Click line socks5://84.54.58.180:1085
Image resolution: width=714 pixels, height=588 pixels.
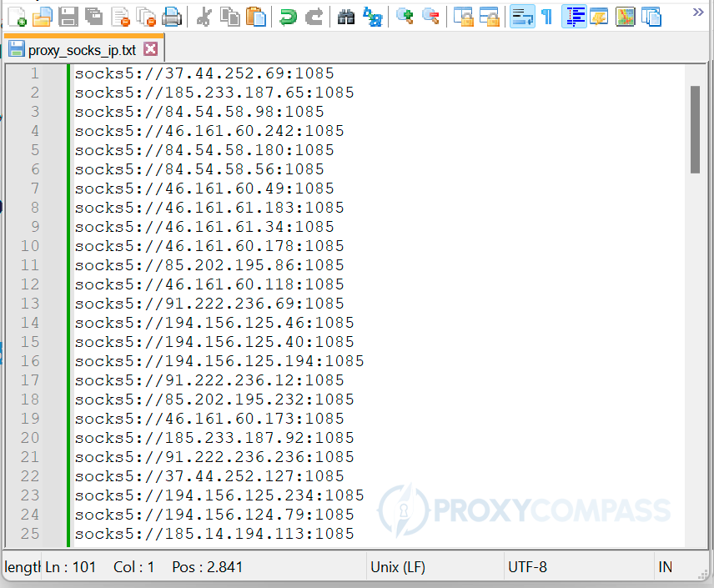tap(204, 150)
